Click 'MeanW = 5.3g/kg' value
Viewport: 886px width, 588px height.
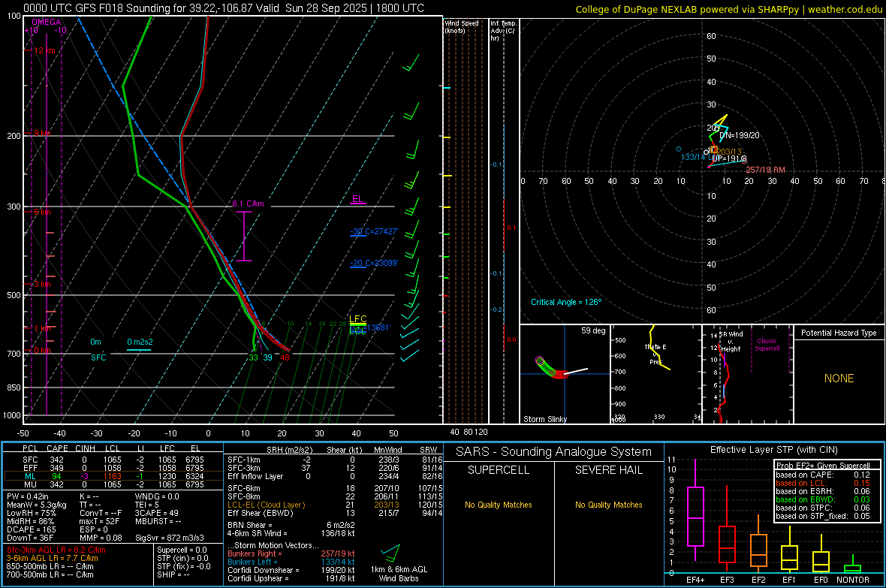[36, 505]
